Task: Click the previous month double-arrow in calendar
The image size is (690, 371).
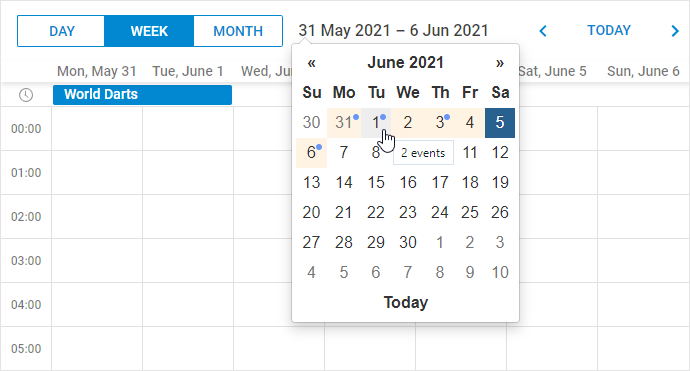Action: coord(312,63)
